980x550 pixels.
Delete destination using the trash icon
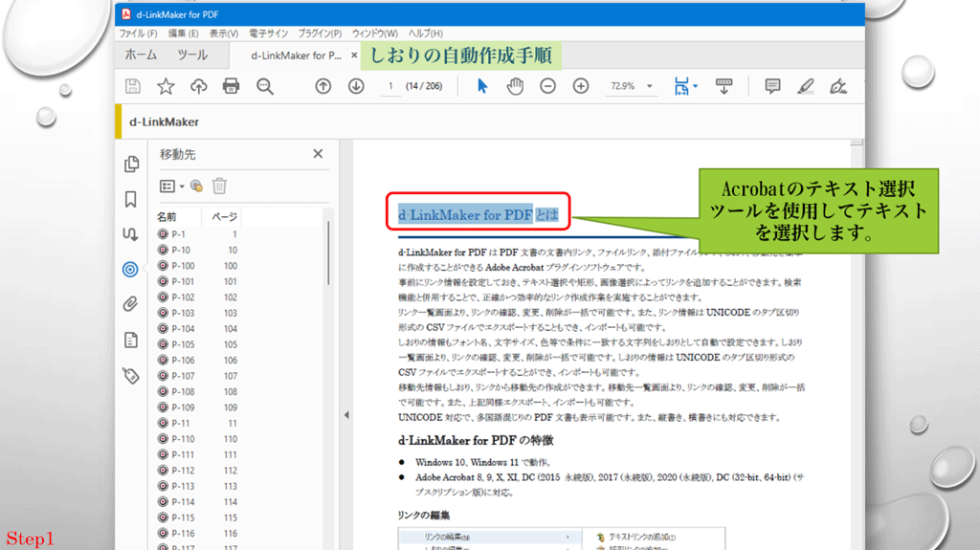pos(219,186)
